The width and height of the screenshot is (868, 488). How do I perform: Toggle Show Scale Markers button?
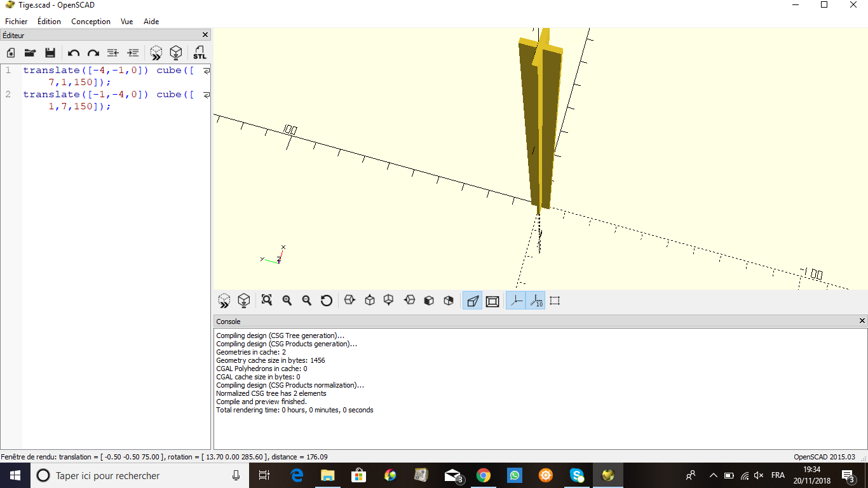536,301
